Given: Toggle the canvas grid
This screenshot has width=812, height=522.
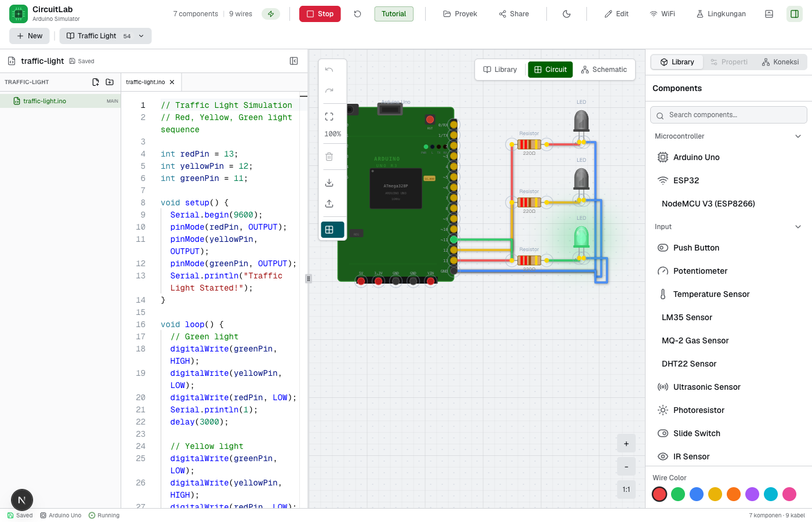Looking at the screenshot, I should pos(332,230).
